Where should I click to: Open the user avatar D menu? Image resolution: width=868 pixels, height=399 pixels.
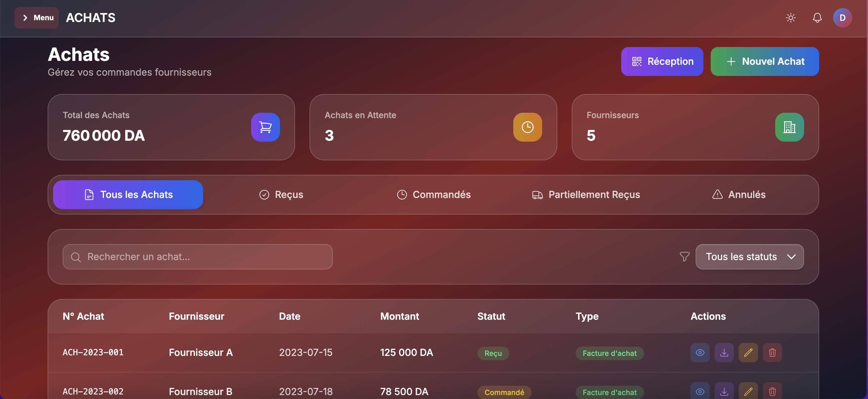[842, 17]
